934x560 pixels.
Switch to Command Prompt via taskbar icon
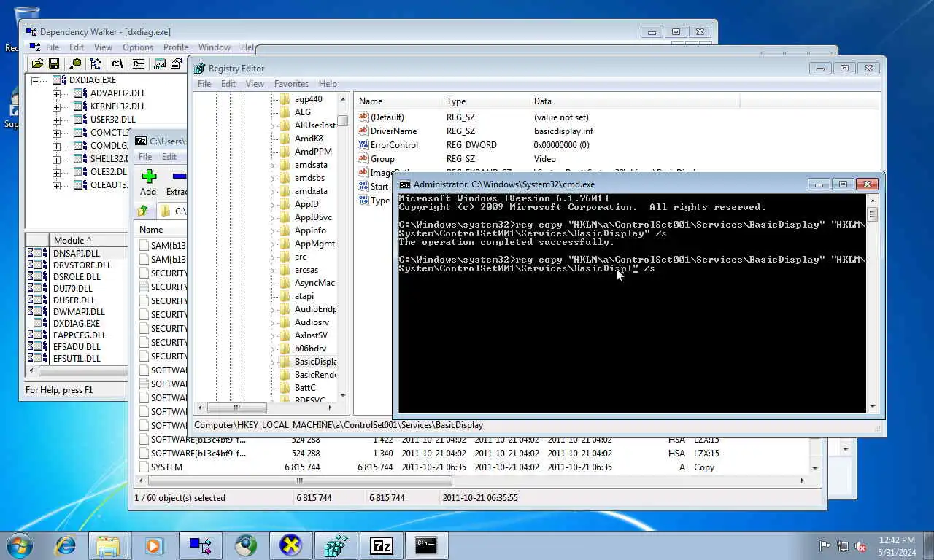pyautogui.click(x=426, y=545)
